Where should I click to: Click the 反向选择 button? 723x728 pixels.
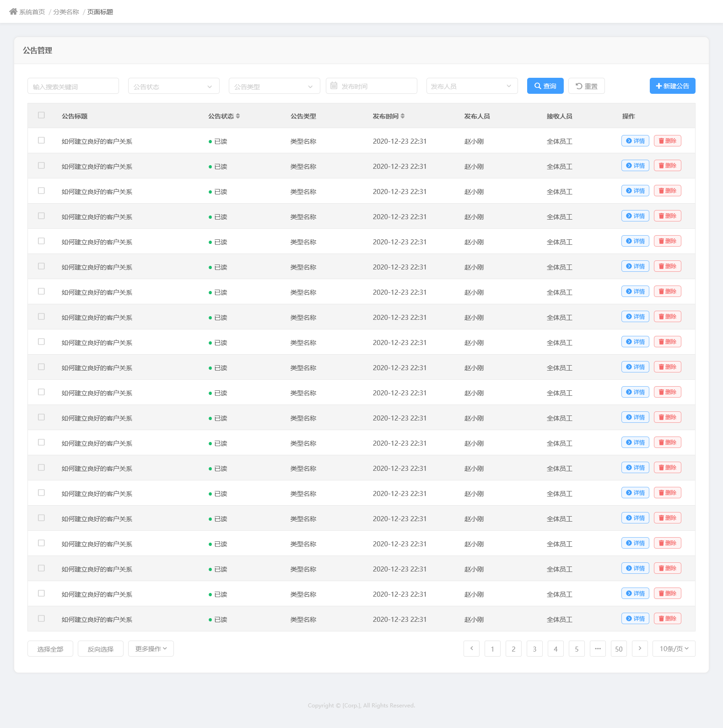pos(101,649)
